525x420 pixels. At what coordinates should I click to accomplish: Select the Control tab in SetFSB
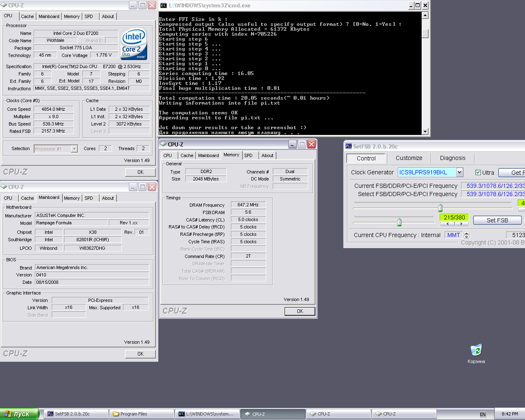366,158
